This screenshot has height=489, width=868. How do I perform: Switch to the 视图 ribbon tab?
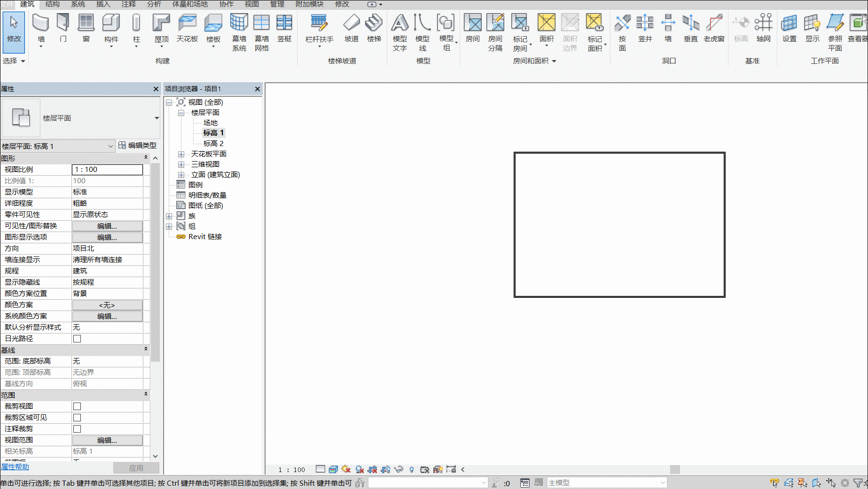point(252,4)
